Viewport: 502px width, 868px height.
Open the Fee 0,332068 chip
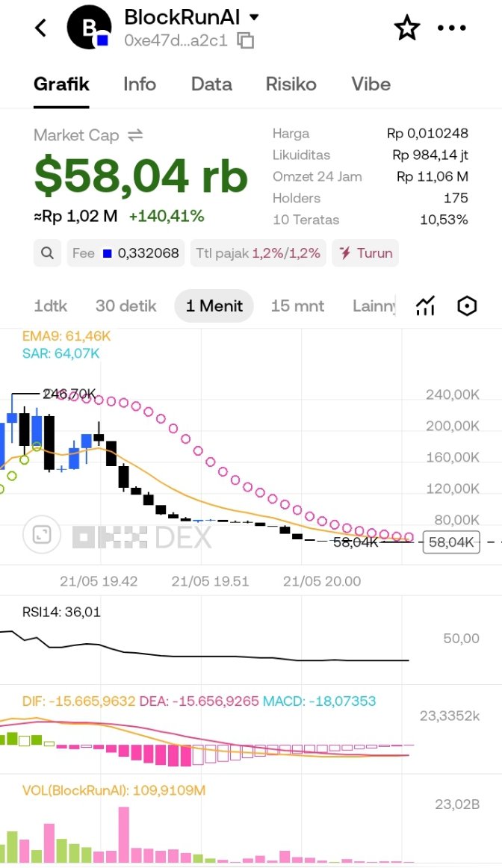tap(125, 253)
